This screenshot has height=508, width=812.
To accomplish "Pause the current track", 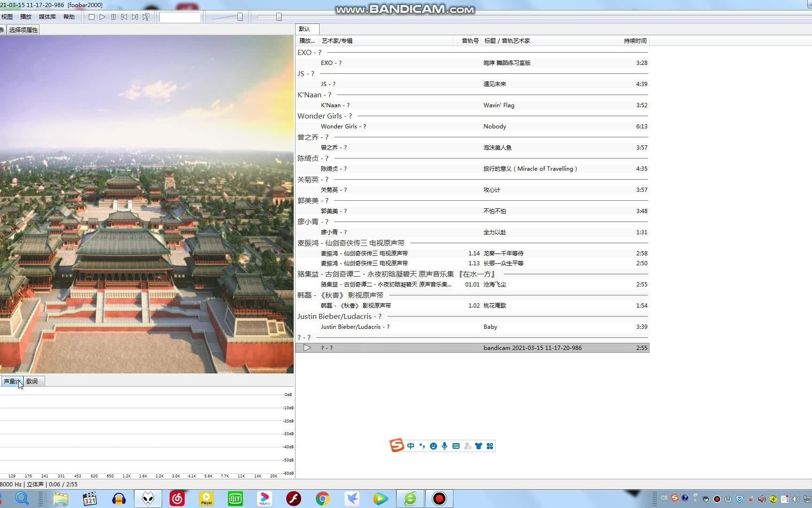I will 113,17.
